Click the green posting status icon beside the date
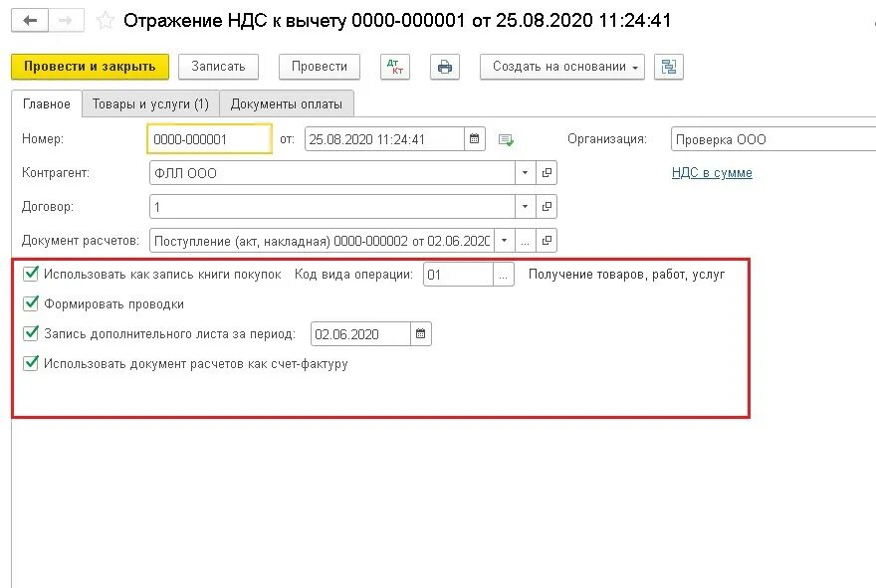 (x=506, y=139)
